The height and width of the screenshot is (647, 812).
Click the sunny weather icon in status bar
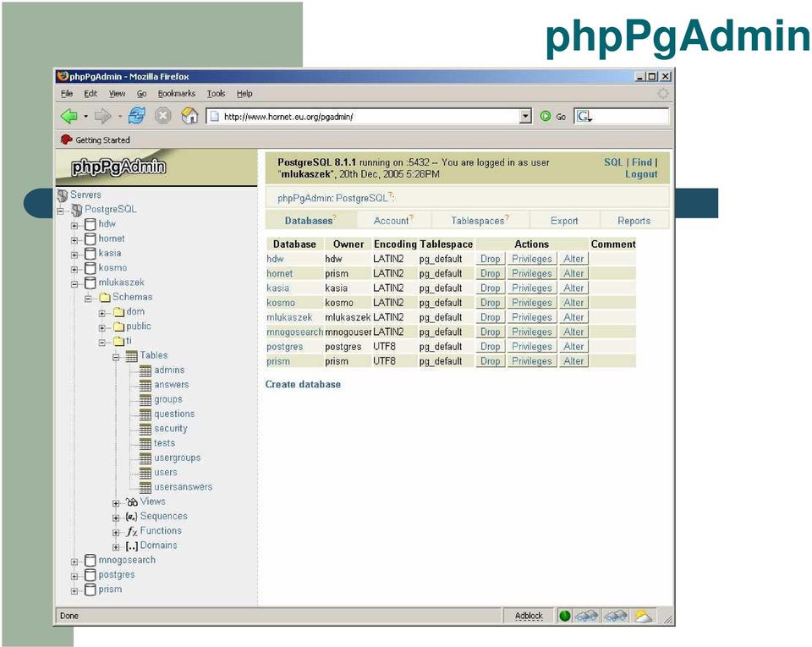(643, 616)
